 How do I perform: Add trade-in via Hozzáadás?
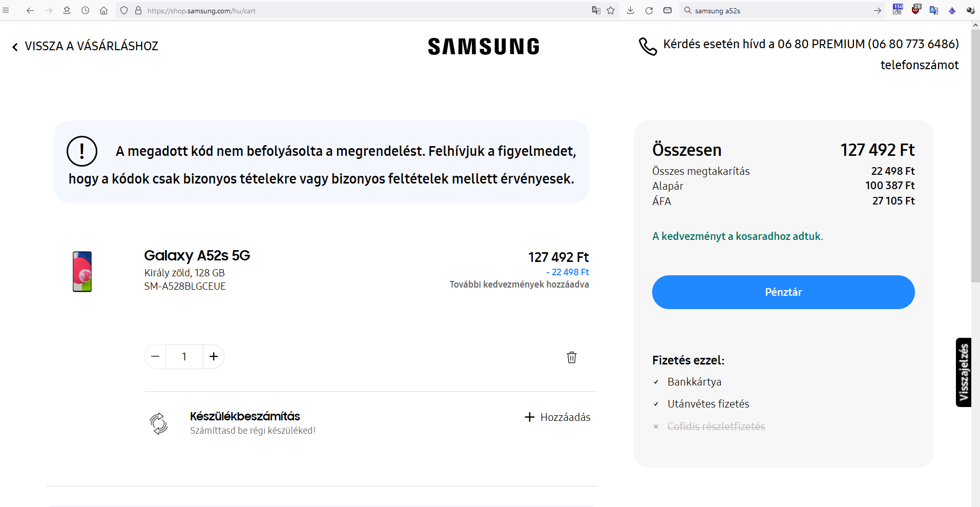point(558,417)
